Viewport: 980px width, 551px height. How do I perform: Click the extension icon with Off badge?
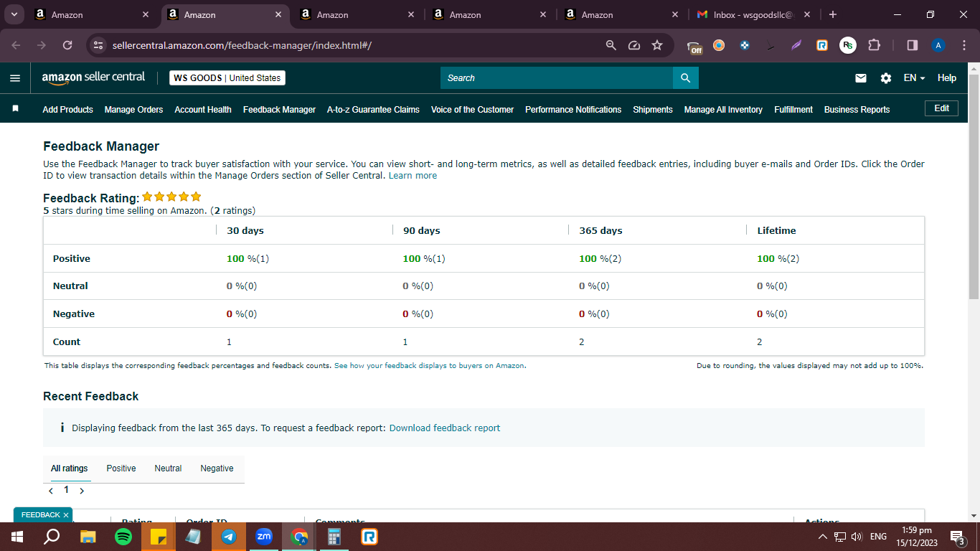coord(694,47)
